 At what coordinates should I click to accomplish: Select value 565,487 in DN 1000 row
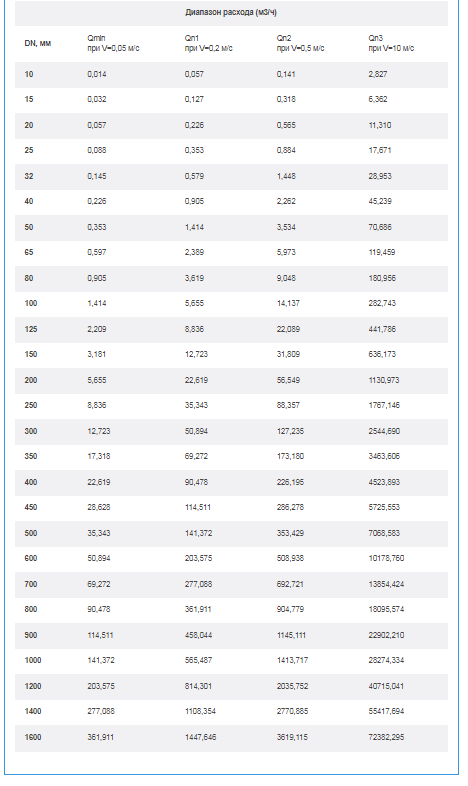[198, 661]
